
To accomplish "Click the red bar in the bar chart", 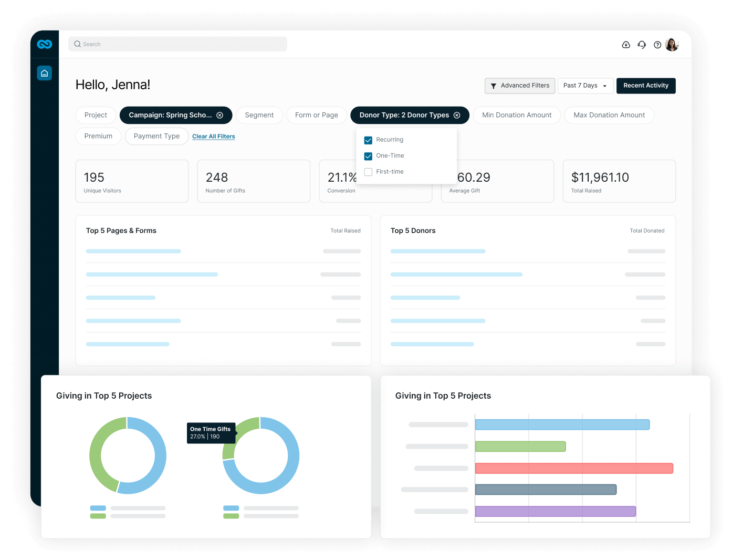I will [573, 468].
